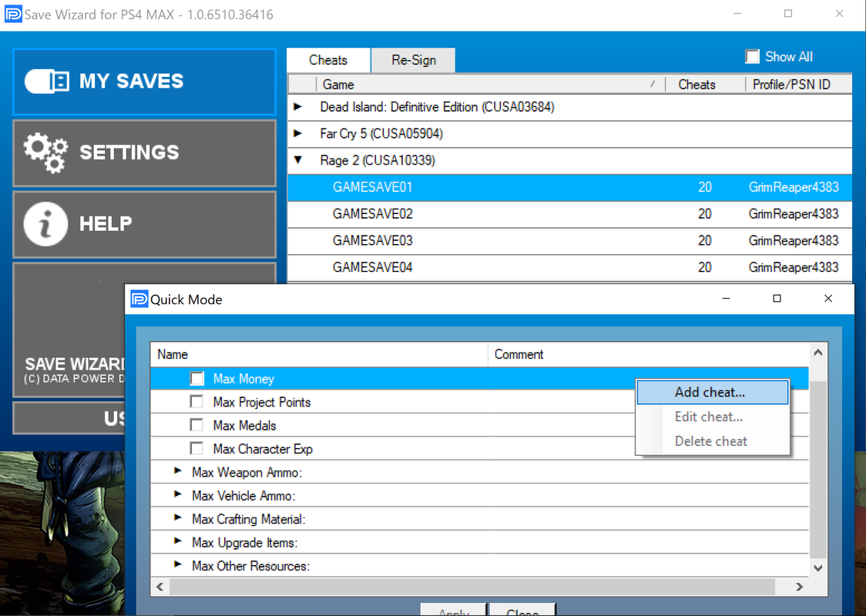Sort by the Cheats column header
Viewport: 866px width, 616px height.
(x=705, y=85)
